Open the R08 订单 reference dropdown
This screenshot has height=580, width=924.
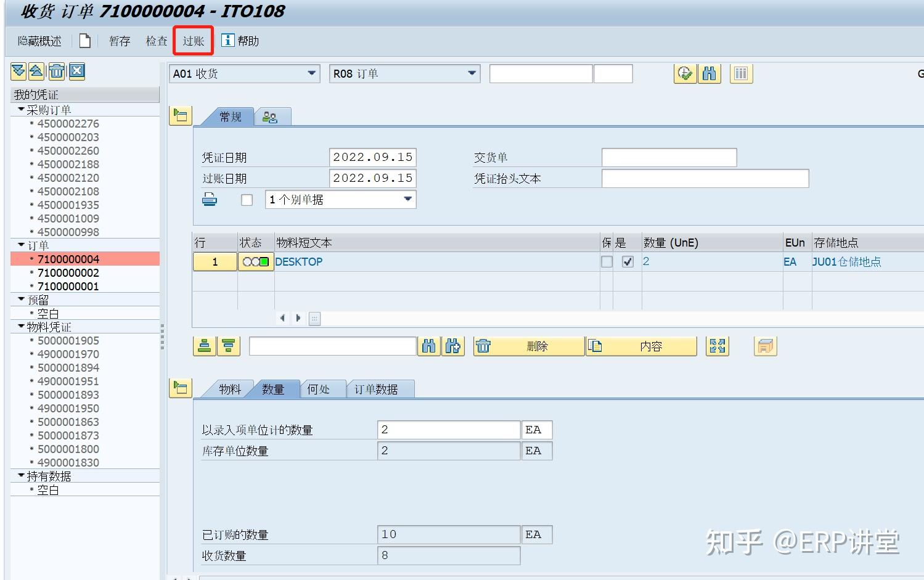(472, 73)
